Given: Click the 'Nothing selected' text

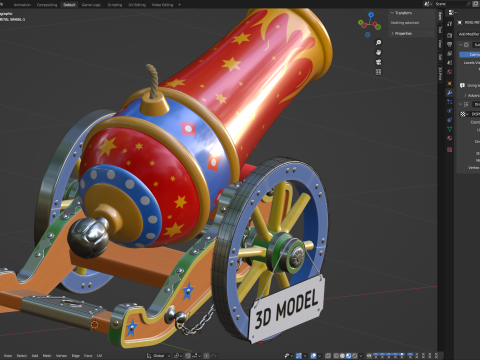Looking at the screenshot, I should (405, 23).
